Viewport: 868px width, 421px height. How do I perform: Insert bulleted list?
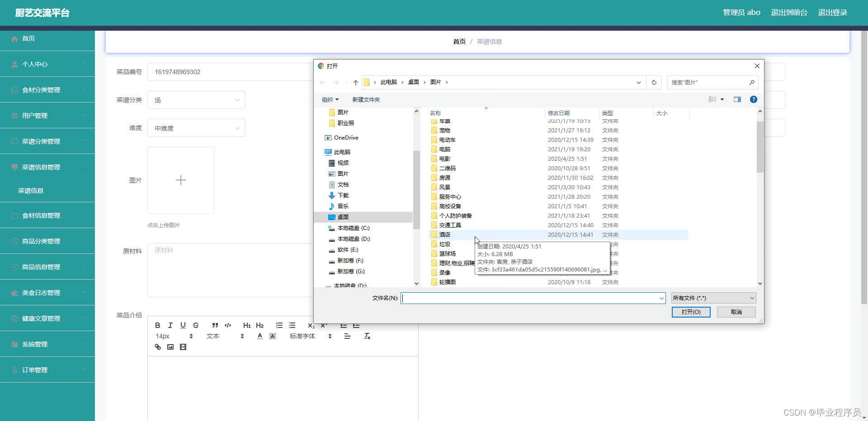pos(292,325)
